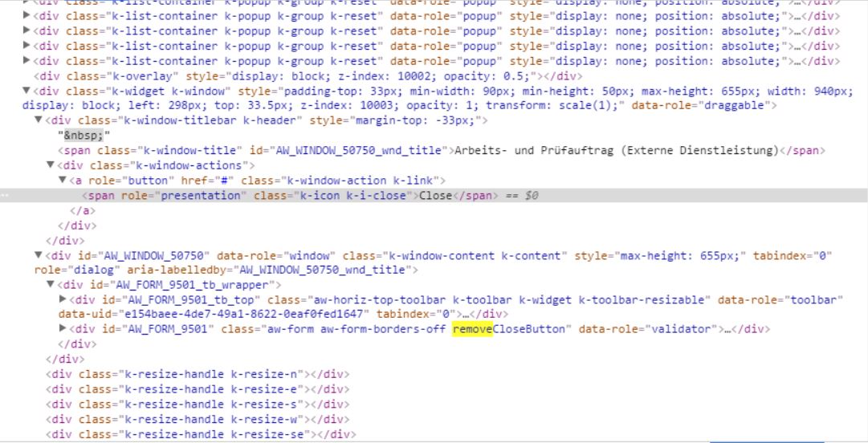Click the class value "k-window-titlebar k-header"

click(209, 120)
